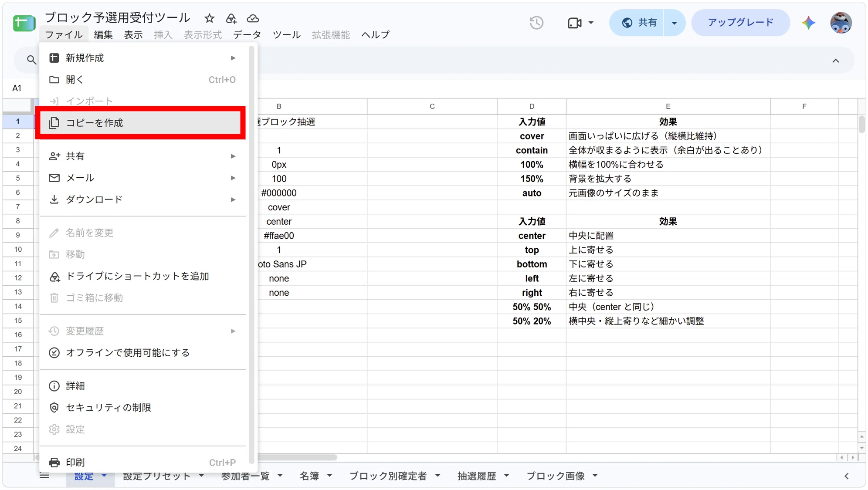This screenshot has height=490, width=868.
Task: Open the 名簿 tab dropdown arrow
Action: pos(329,476)
